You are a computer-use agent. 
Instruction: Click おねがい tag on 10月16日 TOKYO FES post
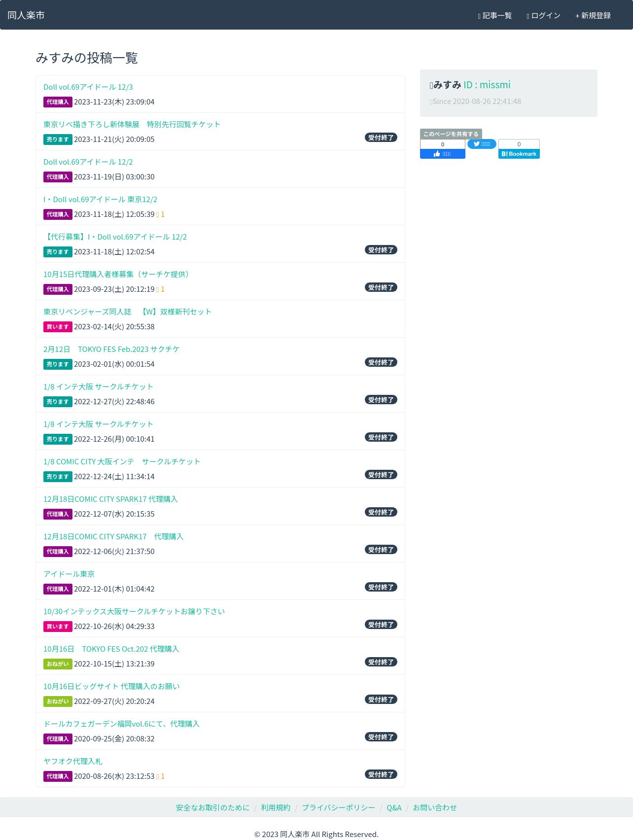pyautogui.click(x=58, y=664)
